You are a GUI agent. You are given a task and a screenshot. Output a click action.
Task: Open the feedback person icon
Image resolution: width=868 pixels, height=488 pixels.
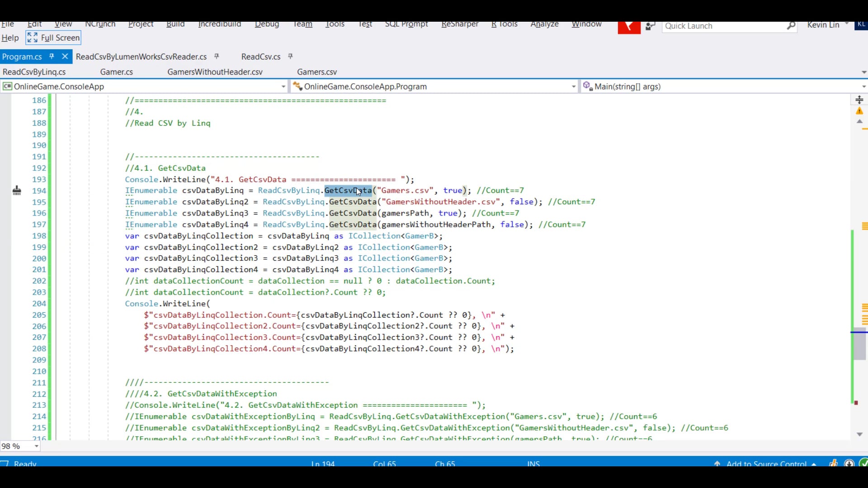click(650, 27)
